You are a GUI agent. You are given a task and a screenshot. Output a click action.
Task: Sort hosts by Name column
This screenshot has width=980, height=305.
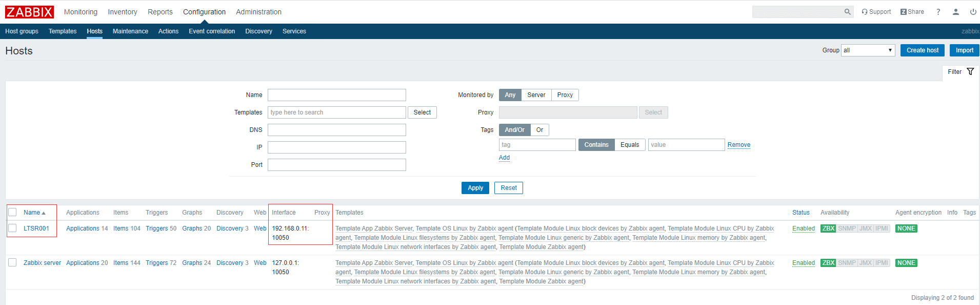(34, 213)
